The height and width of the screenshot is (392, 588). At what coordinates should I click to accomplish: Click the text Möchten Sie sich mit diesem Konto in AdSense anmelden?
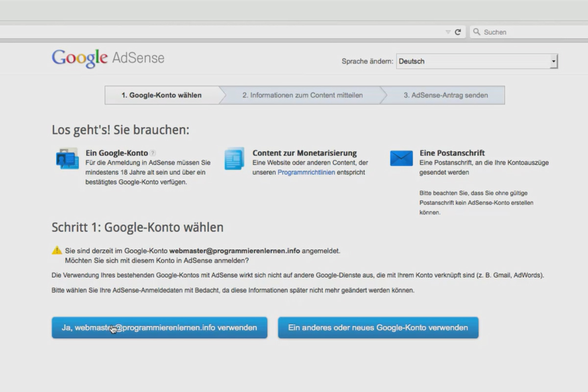[157, 260]
